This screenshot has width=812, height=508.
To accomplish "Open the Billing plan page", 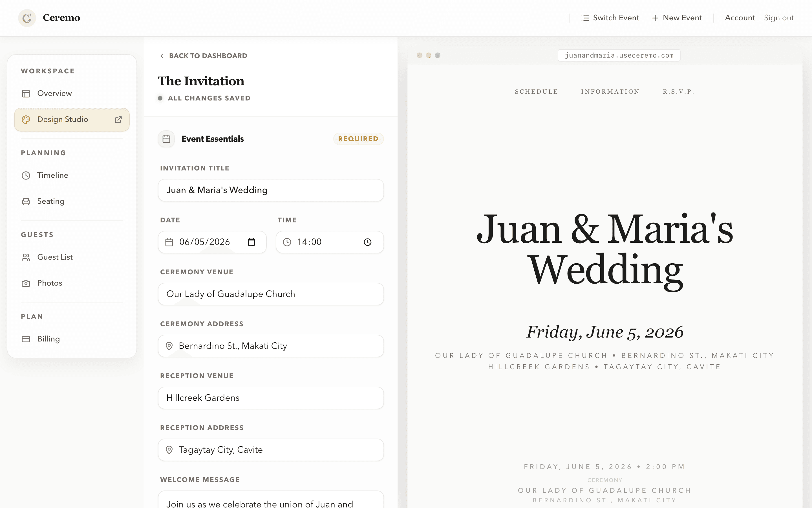I will 72,339.
